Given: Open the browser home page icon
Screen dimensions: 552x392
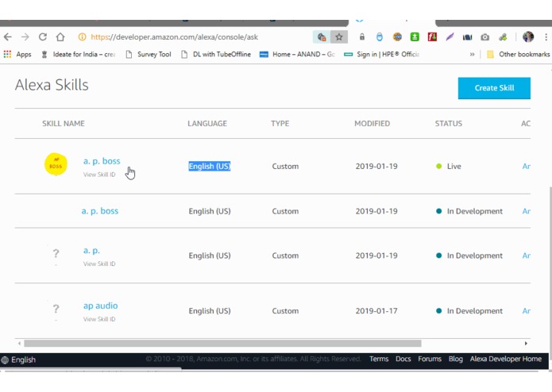Looking at the screenshot, I should [x=60, y=37].
